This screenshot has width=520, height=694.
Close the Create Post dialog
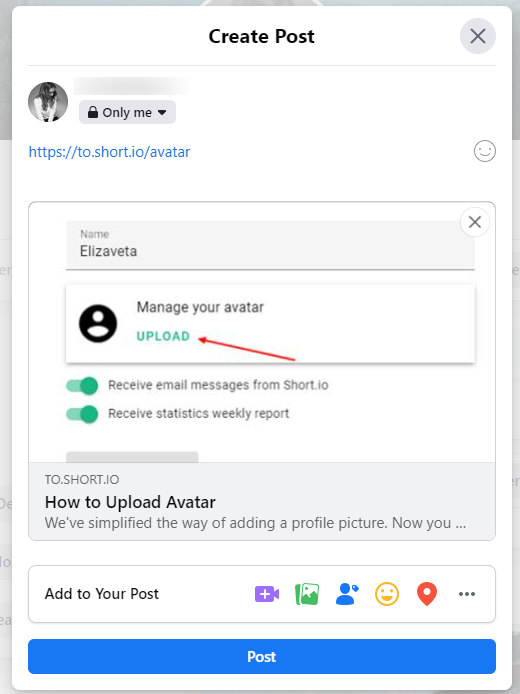point(478,36)
